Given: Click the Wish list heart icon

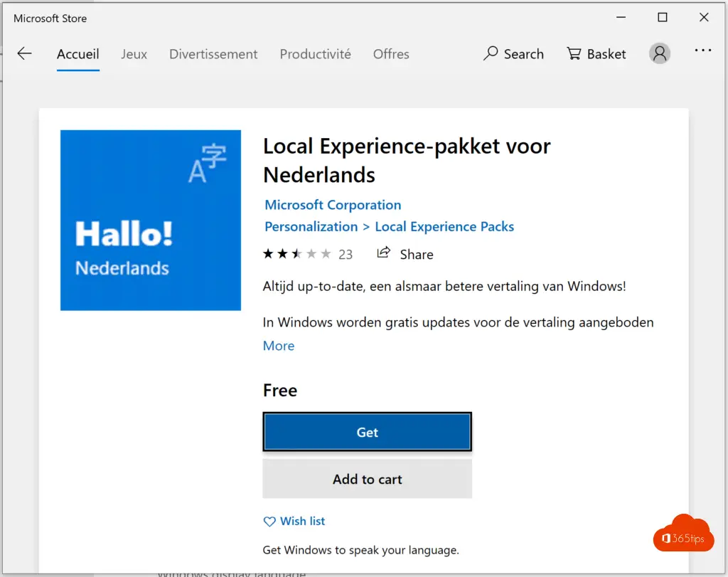Looking at the screenshot, I should click(x=269, y=522).
